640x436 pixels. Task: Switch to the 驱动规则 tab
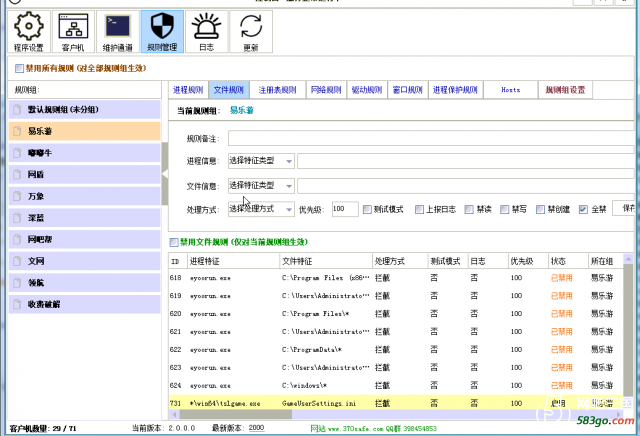367,90
